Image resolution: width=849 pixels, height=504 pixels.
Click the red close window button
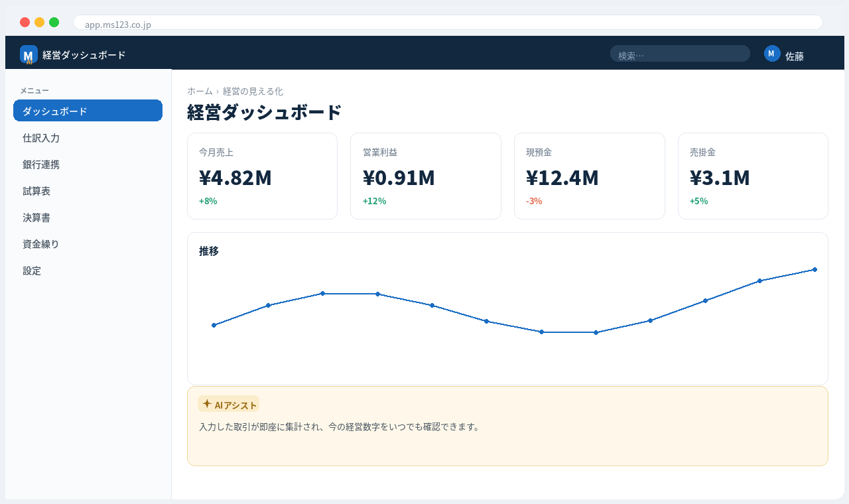tap(25, 22)
